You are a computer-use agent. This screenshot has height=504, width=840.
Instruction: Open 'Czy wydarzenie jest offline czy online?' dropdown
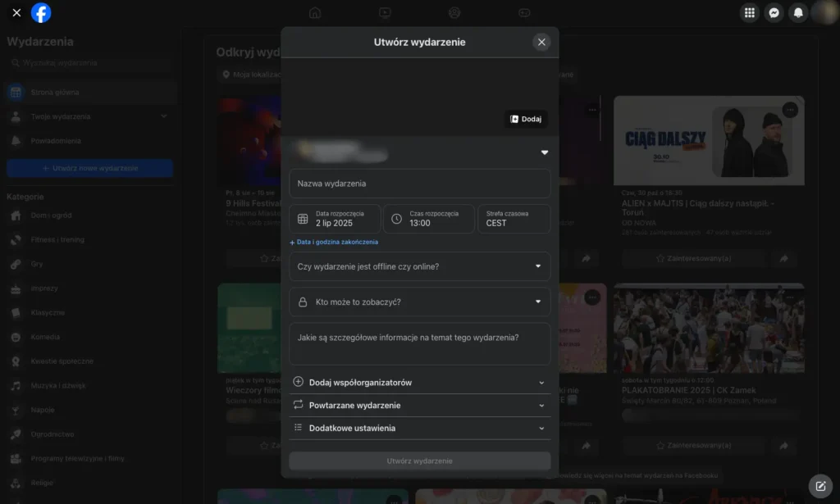419,266
